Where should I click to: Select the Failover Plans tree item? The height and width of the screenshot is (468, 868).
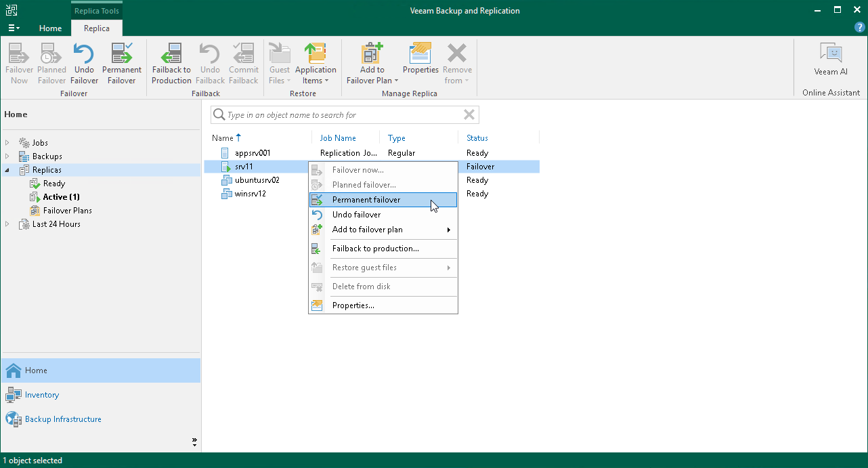tap(67, 211)
